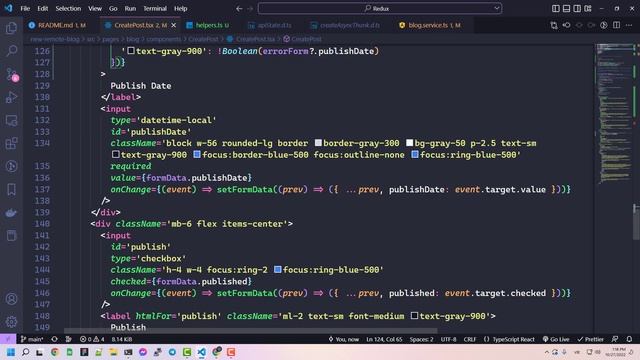
Task: Open the Search view in activity bar
Action: [x=11, y=51]
